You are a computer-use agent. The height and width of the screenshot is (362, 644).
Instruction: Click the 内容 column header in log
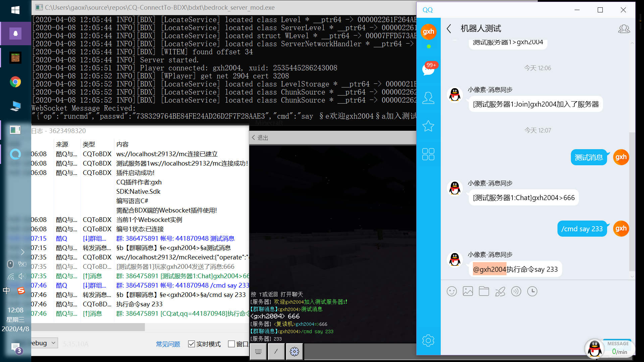(122, 144)
